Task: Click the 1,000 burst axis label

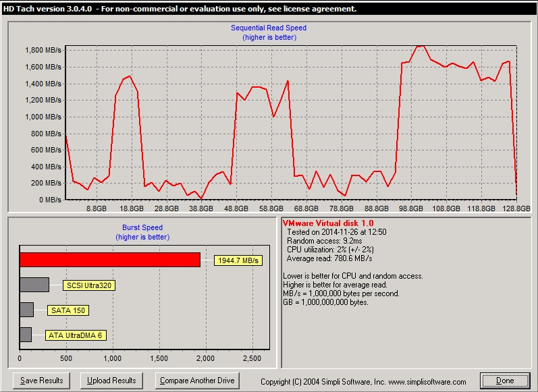Action: pyautogui.click(x=113, y=358)
